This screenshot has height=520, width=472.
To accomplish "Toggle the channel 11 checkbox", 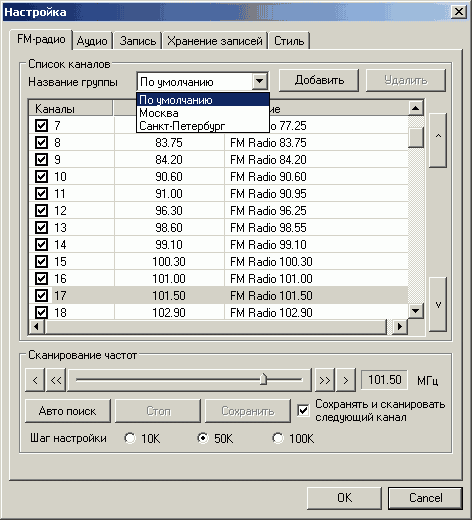I will (x=41, y=194).
